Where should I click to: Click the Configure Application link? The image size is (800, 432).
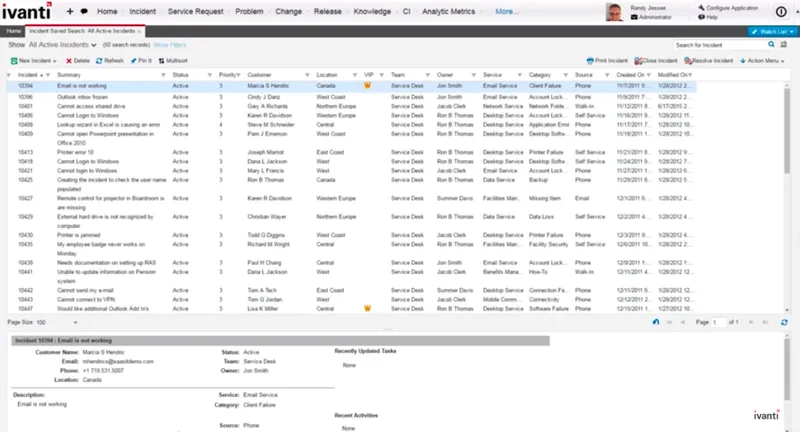click(x=732, y=8)
